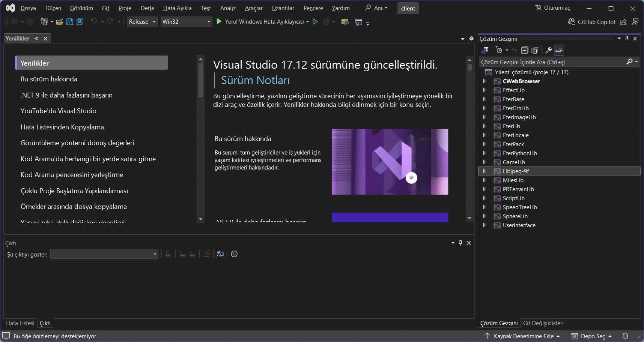Open the Şu çıktıyı göster combo box

point(104,254)
